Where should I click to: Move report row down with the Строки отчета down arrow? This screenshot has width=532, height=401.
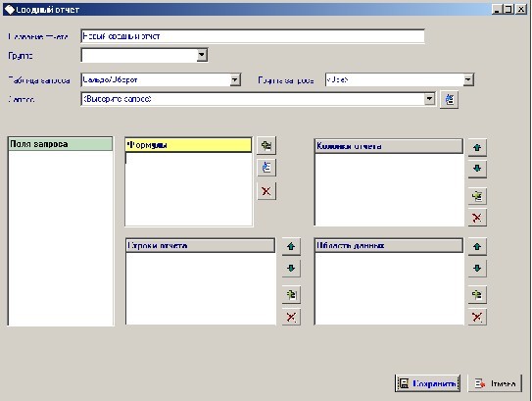pyautogui.click(x=291, y=269)
